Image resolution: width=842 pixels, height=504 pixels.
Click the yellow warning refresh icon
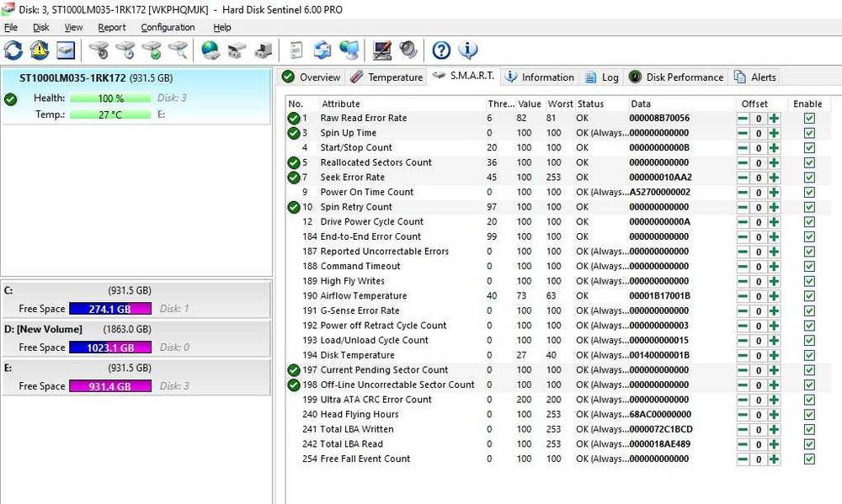tap(40, 50)
